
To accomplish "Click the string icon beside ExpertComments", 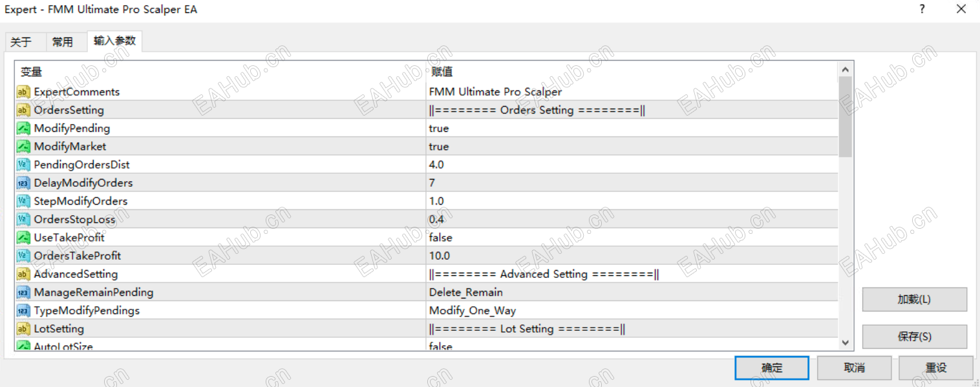I will [24, 92].
